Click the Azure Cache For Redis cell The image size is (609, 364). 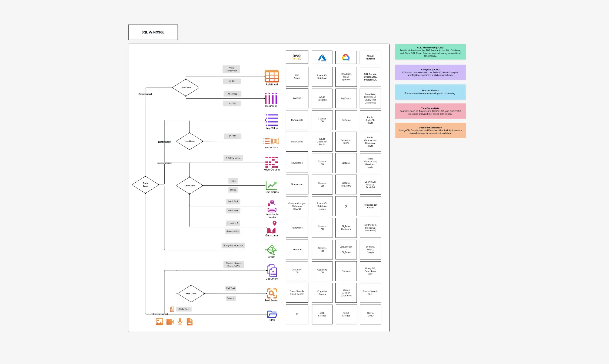click(322, 142)
